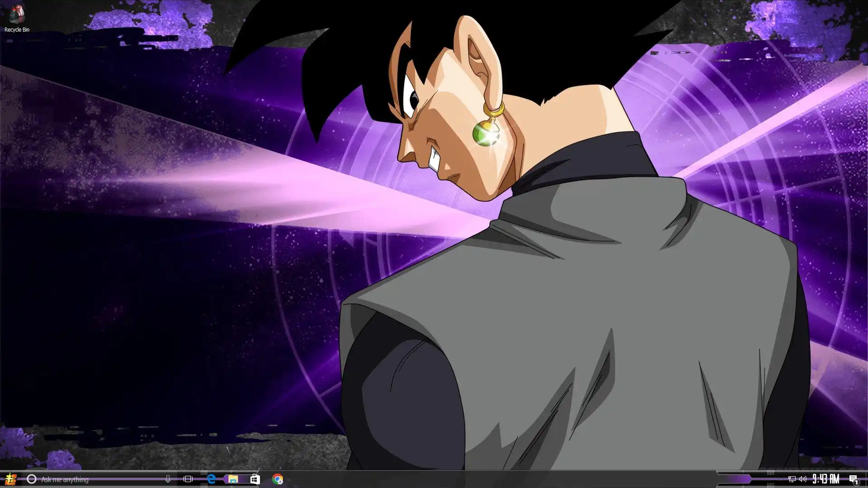
Task: Click the 9:43 AM clock
Action: [x=826, y=479]
